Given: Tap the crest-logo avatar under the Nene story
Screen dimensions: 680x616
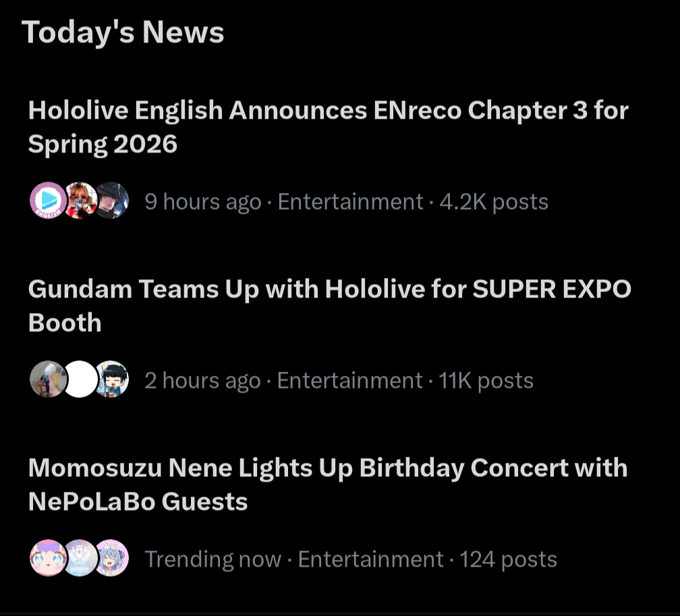Looking at the screenshot, I should click(x=80, y=558).
